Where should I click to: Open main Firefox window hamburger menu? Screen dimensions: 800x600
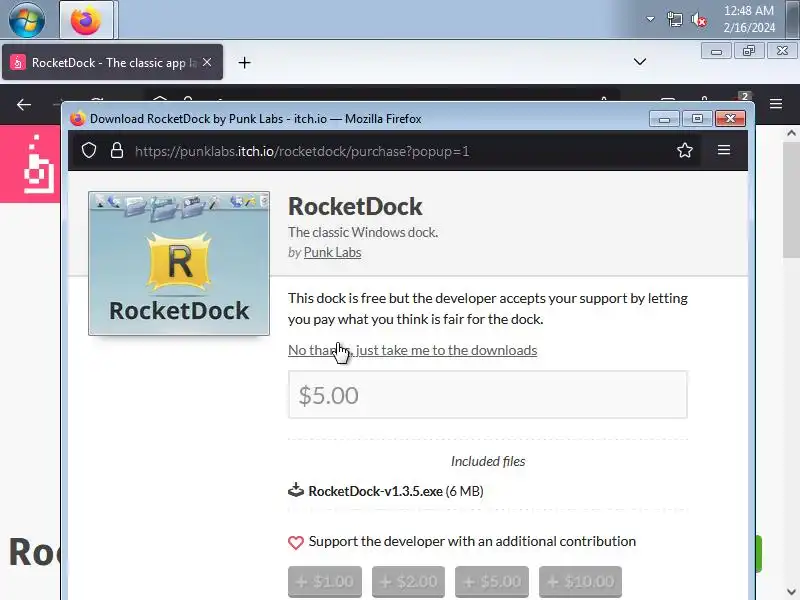pyautogui.click(x=776, y=104)
